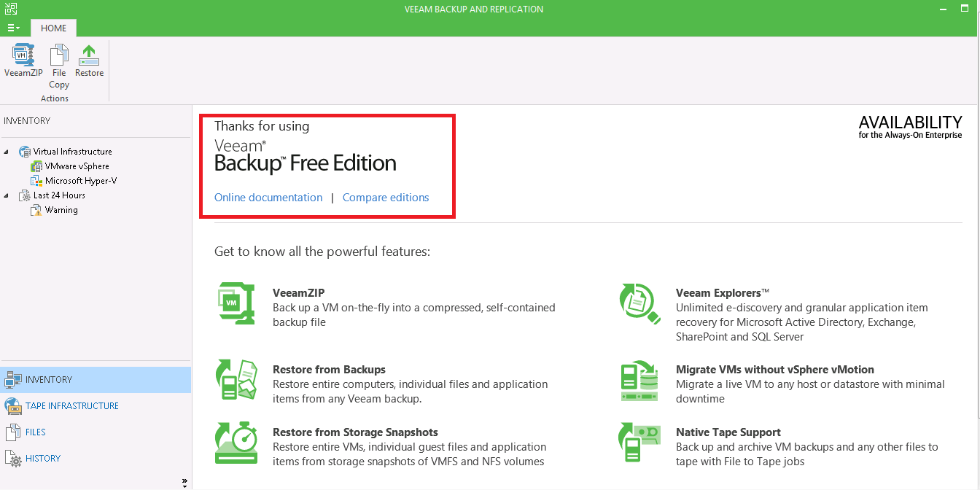Open the File Copy ribbon action
Viewport: 980px width, 490px height.
59,66
